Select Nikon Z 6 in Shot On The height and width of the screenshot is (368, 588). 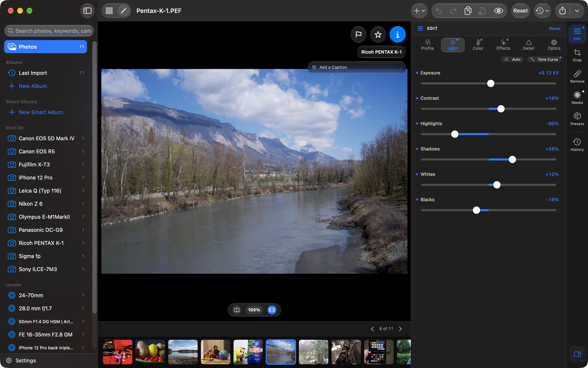pyautogui.click(x=46, y=204)
